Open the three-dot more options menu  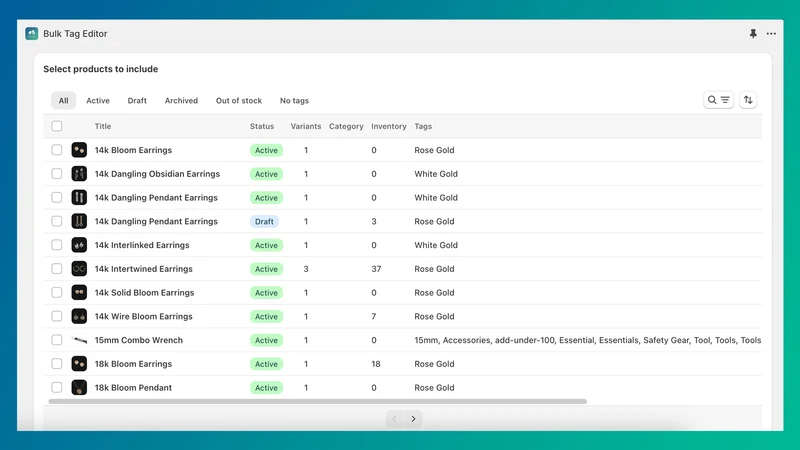point(771,34)
